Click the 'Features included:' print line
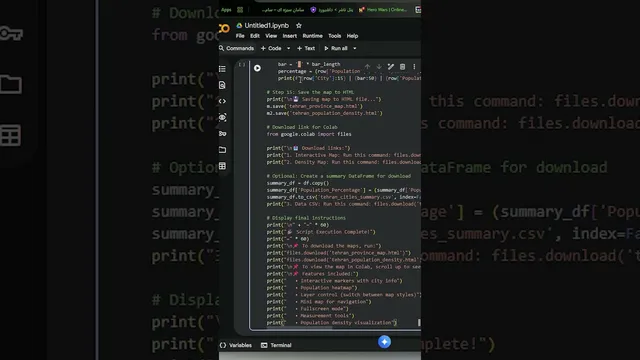Image resolution: width=640 pixels, height=360 pixels. (312, 274)
